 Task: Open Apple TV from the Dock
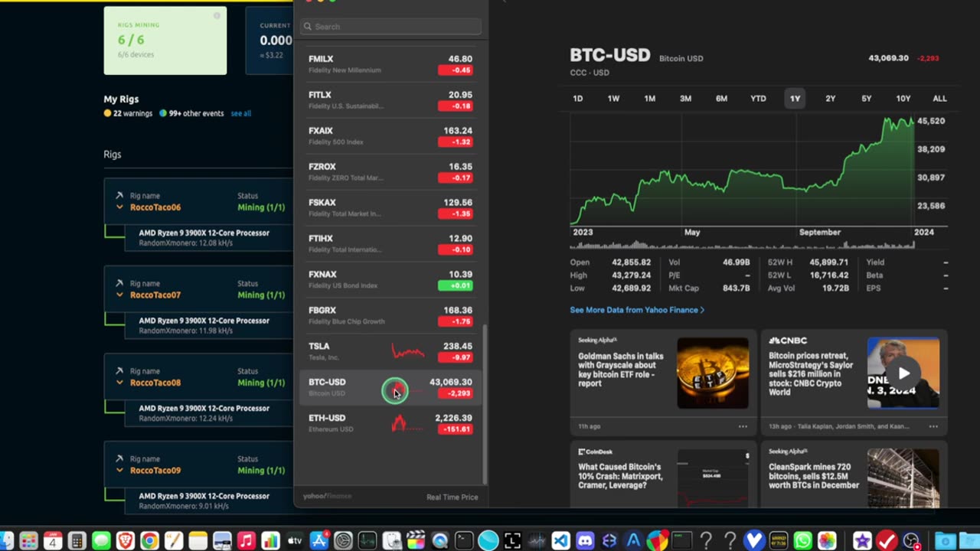click(x=295, y=541)
